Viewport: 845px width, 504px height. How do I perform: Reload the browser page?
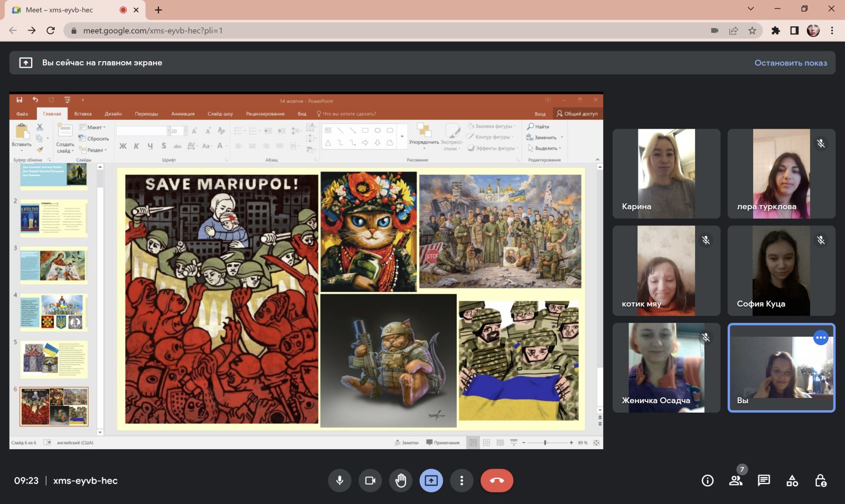(x=51, y=31)
